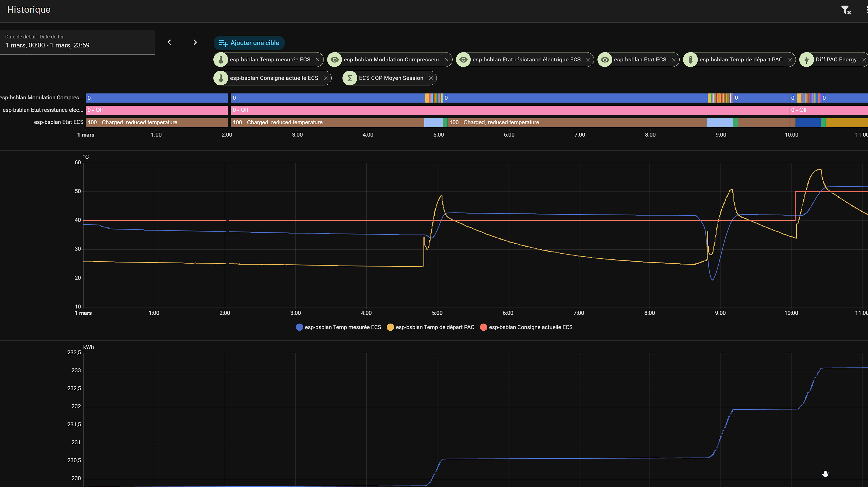Remove the Temp de départ PAC chip
Image resolution: width=868 pixels, height=487 pixels.
790,60
